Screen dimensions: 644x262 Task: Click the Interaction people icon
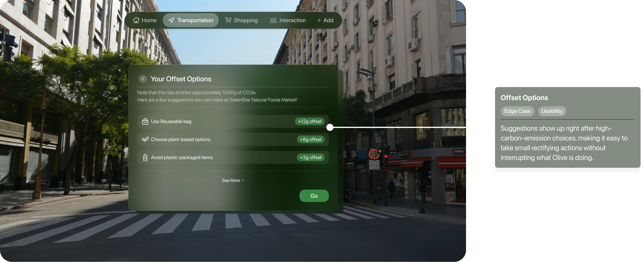273,20
